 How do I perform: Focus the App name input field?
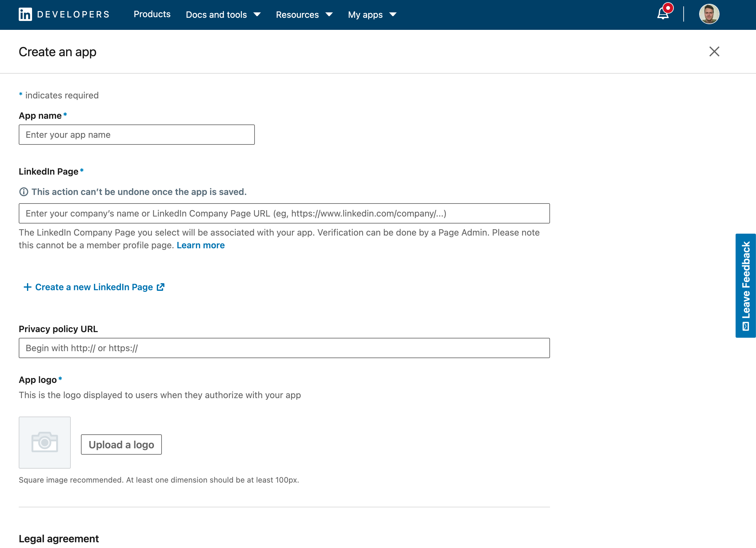click(137, 135)
